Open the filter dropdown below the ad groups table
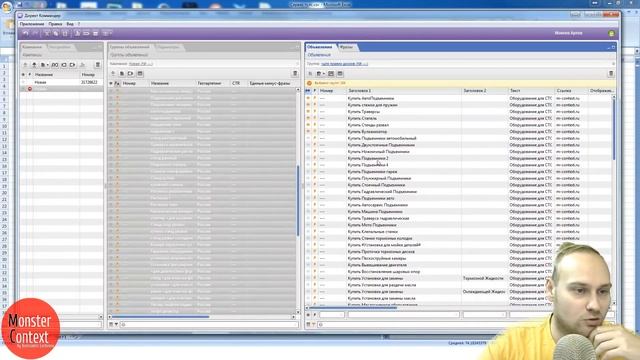 coord(116,324)
